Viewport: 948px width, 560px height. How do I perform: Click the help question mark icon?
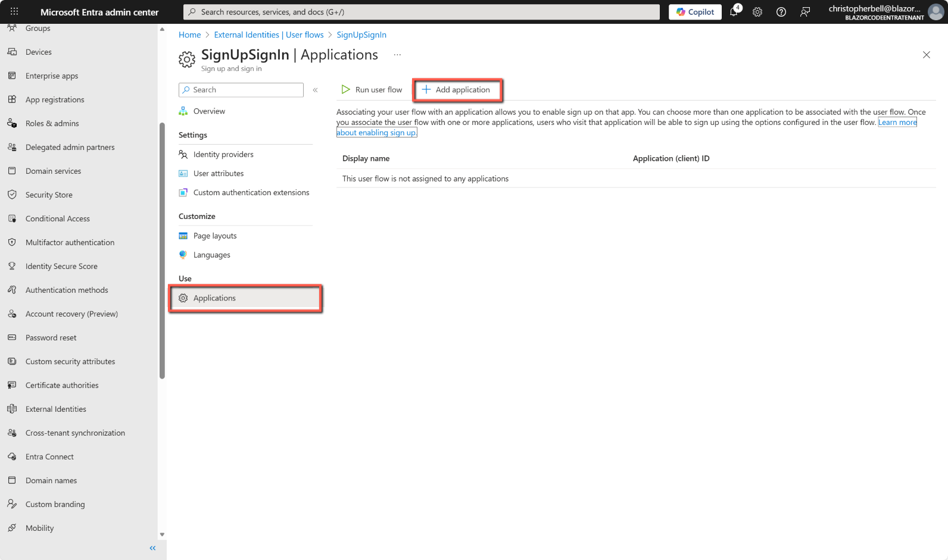[781, 12]
